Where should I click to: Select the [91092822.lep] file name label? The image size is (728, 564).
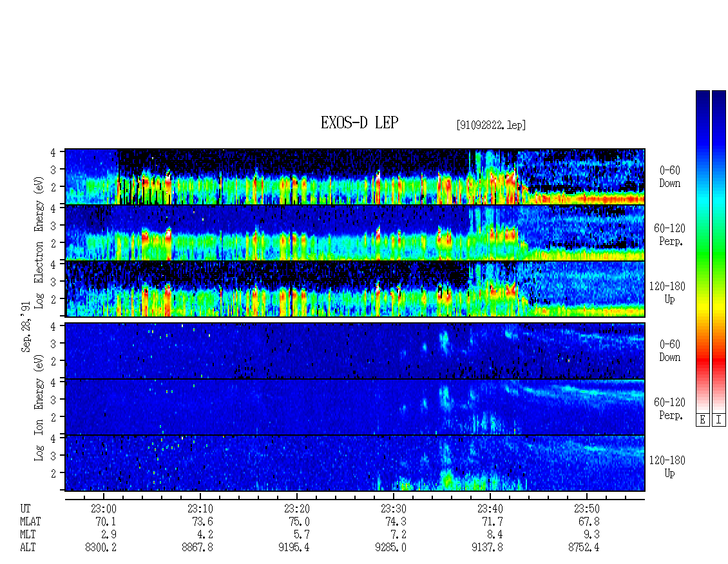[x=491, y=125]
